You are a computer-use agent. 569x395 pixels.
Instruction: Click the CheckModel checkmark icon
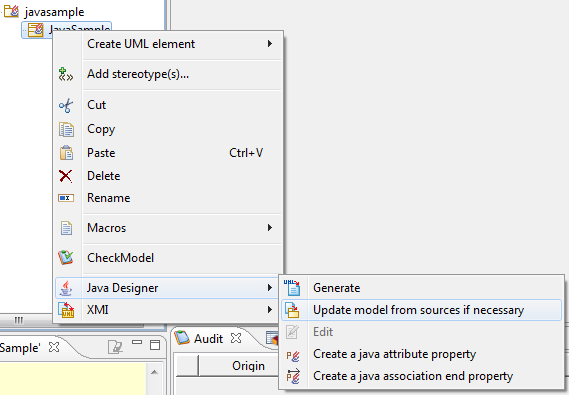pyautogui.click(x=66, y=258)
